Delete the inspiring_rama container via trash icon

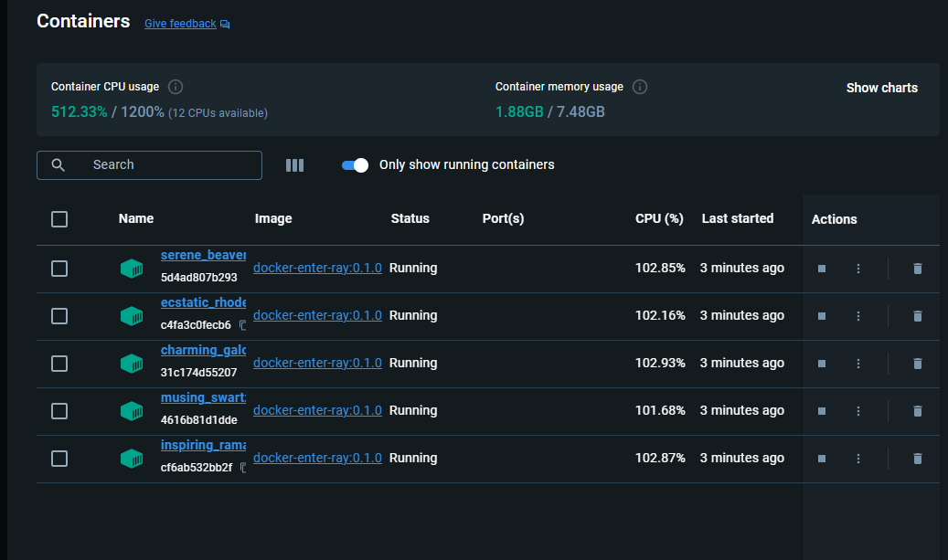(918, 459)
